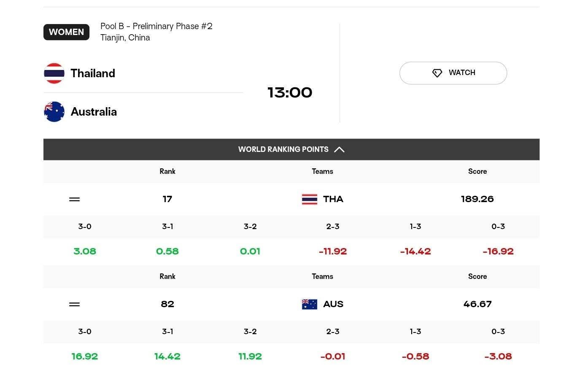
Task: Click the THA team abbreviation
Action: [x=333, y=199]
